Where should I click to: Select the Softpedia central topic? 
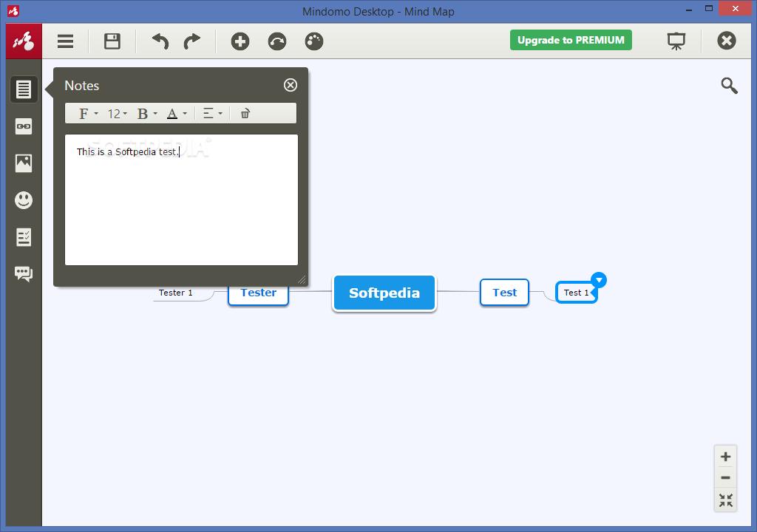pos(384,293)
